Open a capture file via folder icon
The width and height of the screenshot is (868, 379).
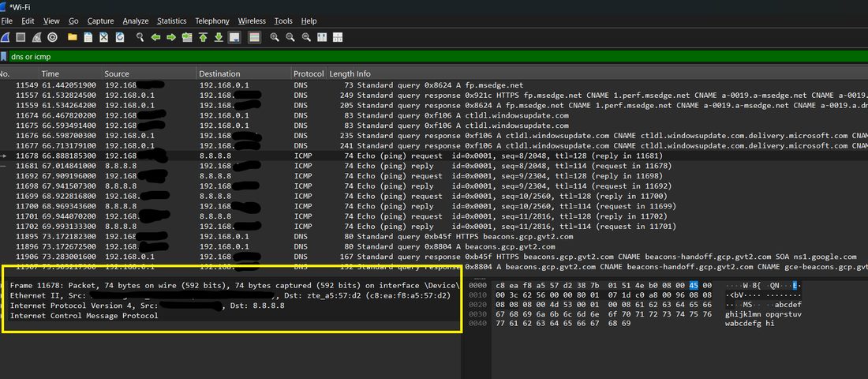coord(72,38)
